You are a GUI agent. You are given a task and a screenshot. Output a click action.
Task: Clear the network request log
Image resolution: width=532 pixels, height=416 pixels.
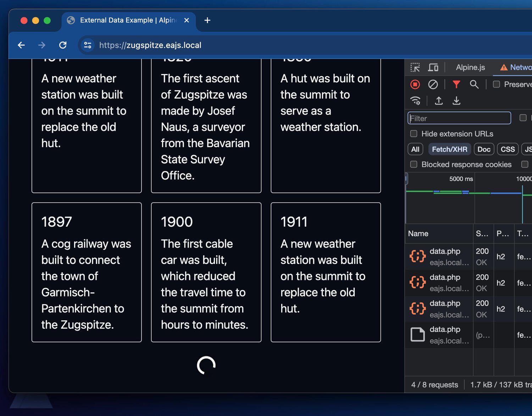coord(433,84)
